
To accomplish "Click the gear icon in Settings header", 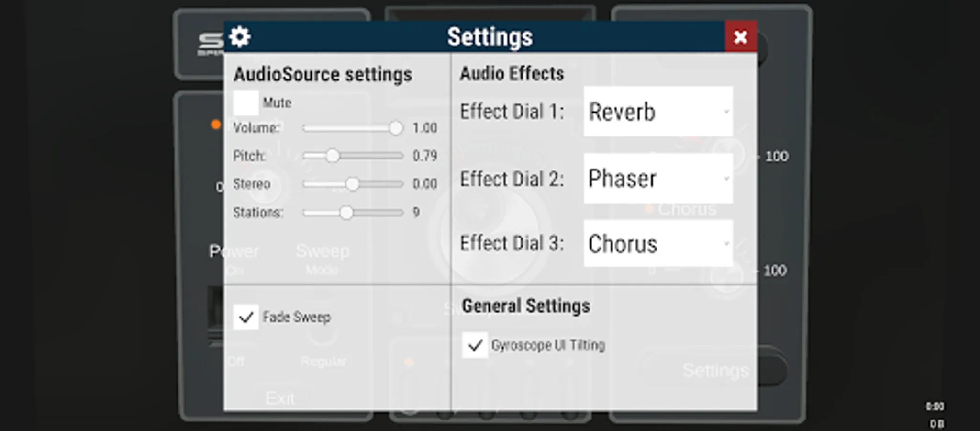I will point(239,37).
